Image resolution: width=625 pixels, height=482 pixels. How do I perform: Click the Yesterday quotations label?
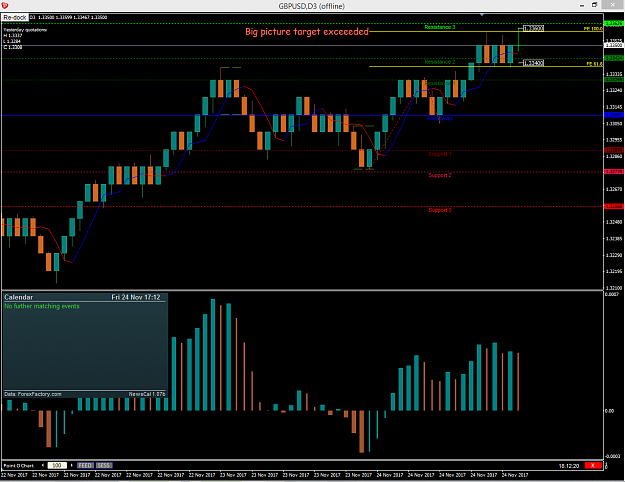(25, 30)
